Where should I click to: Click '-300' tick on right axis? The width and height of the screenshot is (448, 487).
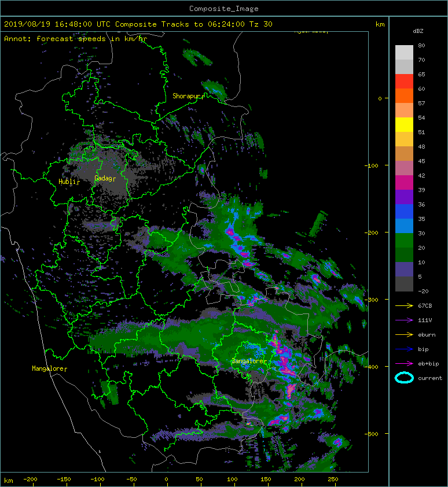tap(372, 300)
